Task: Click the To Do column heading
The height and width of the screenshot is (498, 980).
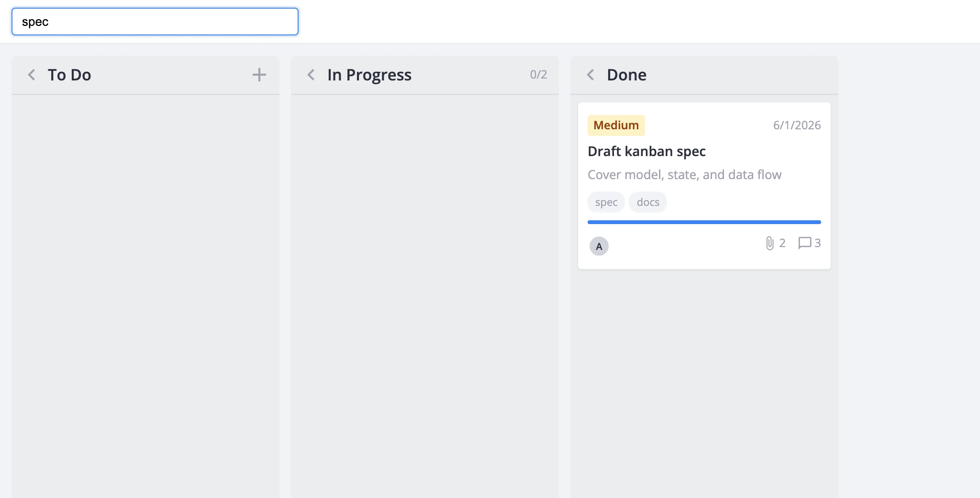Action: (69, 75)
